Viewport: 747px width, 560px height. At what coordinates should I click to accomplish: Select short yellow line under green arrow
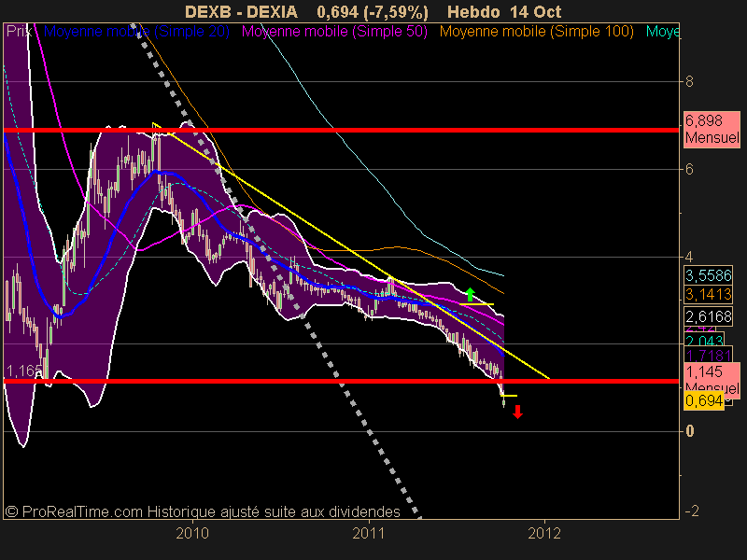[x=477, y=304]
